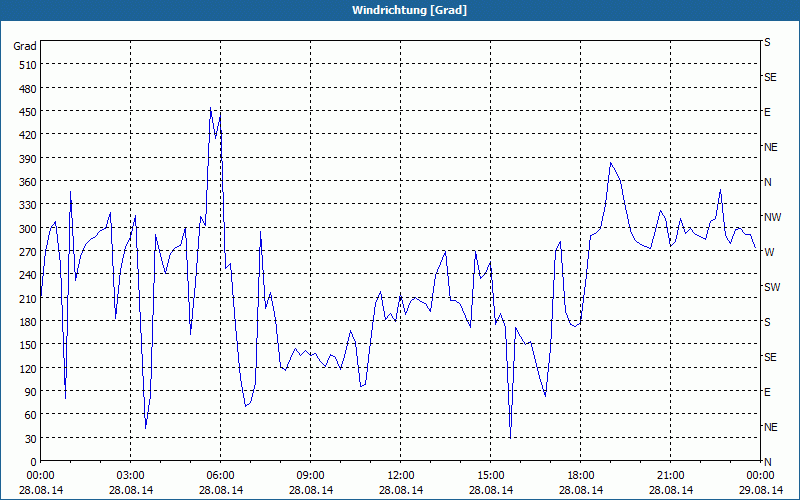Select the 150 y-axis value
Screen dimensions: 800x500
[x=29, y=345]
